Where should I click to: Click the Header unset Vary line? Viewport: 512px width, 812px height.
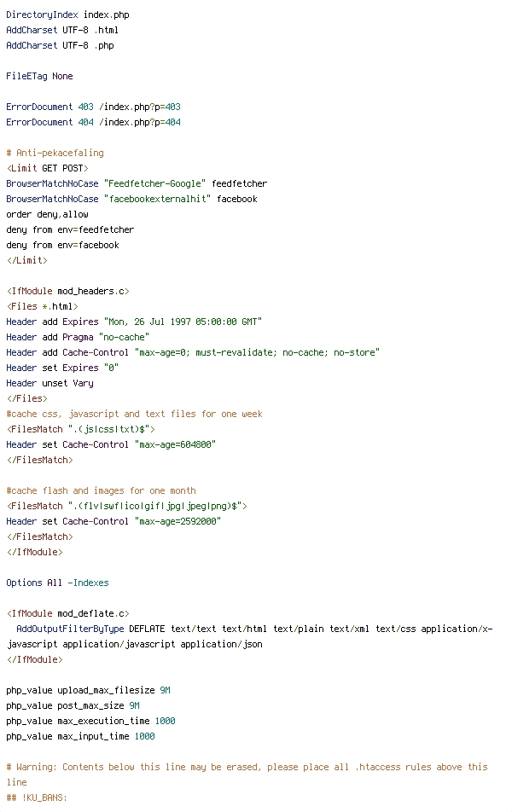[x=49, y=383]
